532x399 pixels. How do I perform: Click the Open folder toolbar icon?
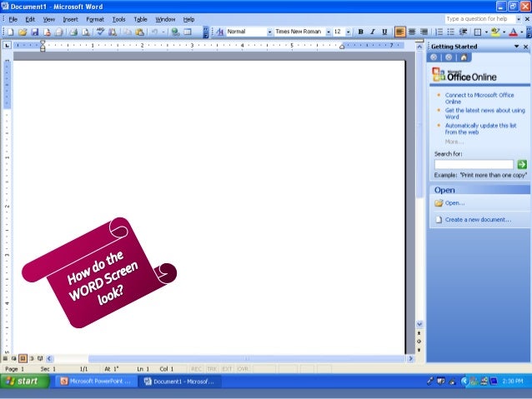[23, 32]
